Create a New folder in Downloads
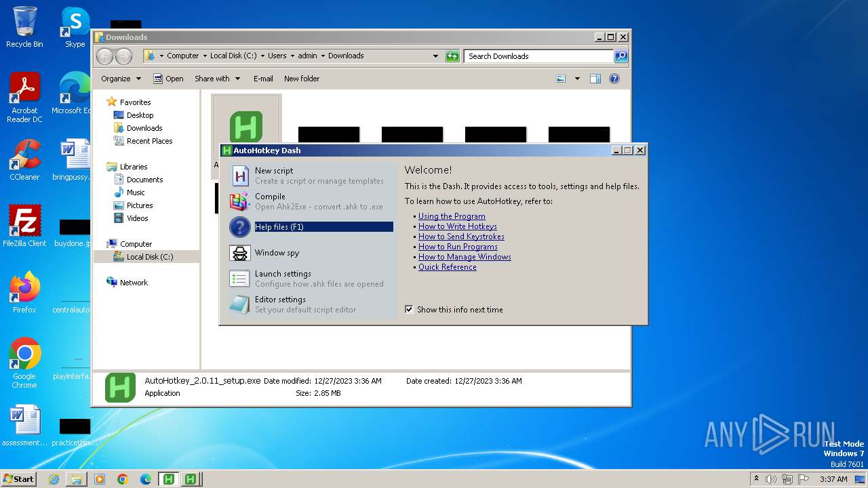 click(302, 79)
